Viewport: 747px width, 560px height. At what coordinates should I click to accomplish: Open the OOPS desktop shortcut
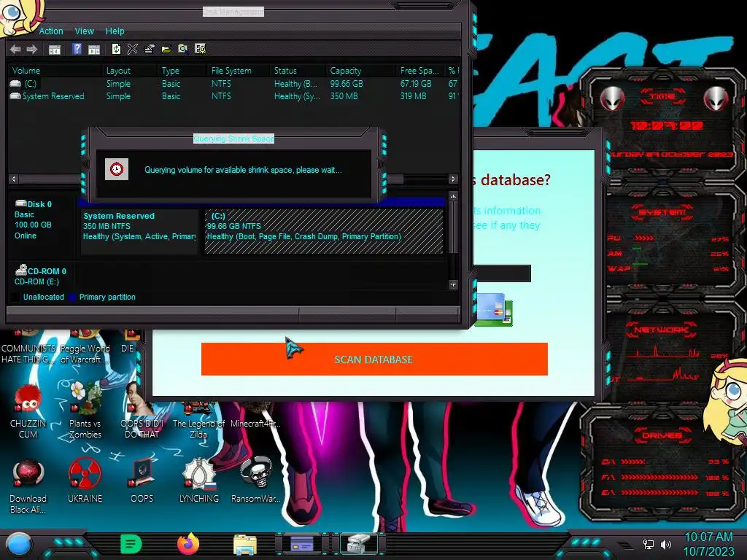tap(142, 480)
